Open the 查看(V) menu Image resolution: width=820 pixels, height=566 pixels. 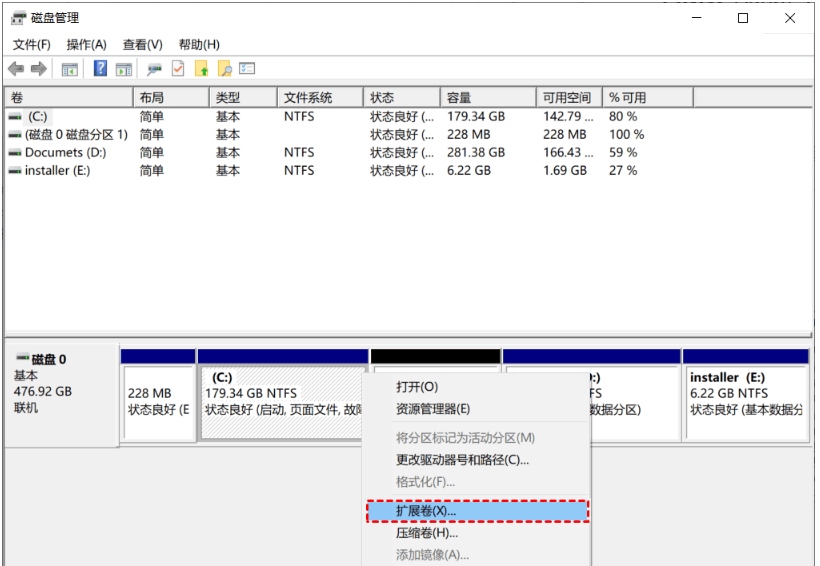click(x=143, y=44)
